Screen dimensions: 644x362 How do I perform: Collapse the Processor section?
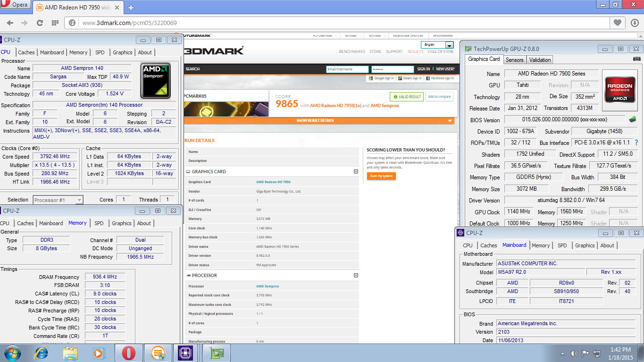356,275
